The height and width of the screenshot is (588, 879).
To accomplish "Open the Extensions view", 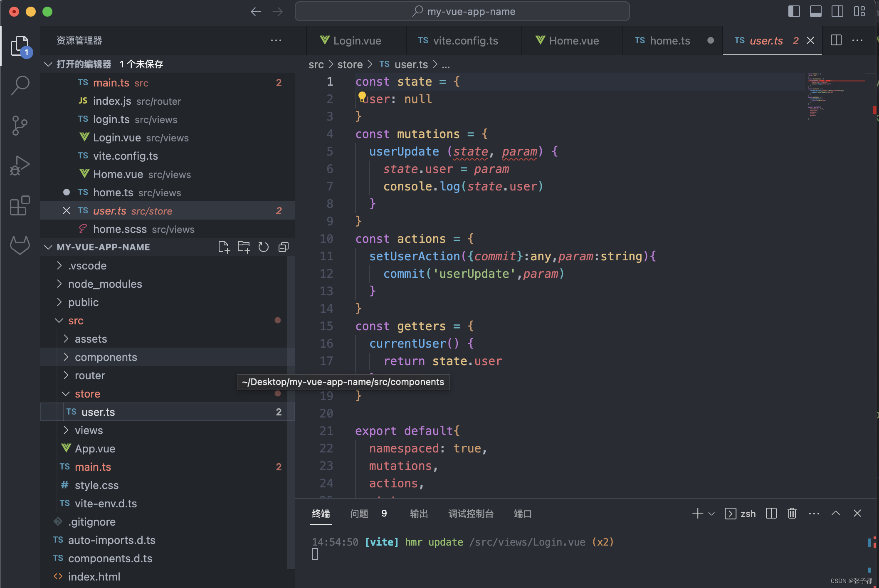I will coord(20,205).
